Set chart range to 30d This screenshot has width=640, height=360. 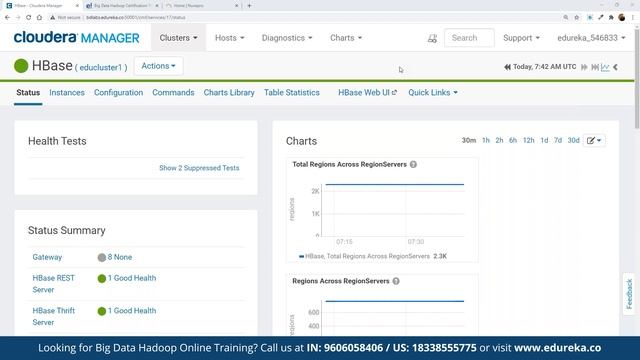coord(573,140)
